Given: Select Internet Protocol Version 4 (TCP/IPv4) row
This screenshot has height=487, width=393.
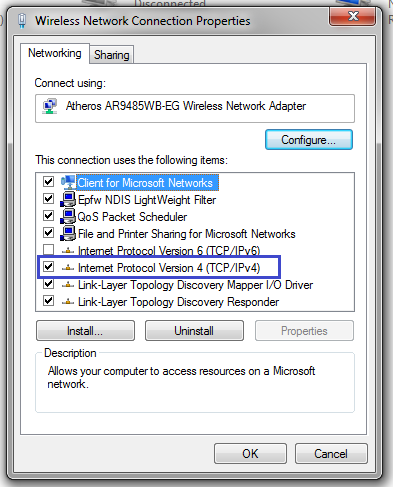Looking at the screenshot, I should pyautogui.click(x=169, y=268).
